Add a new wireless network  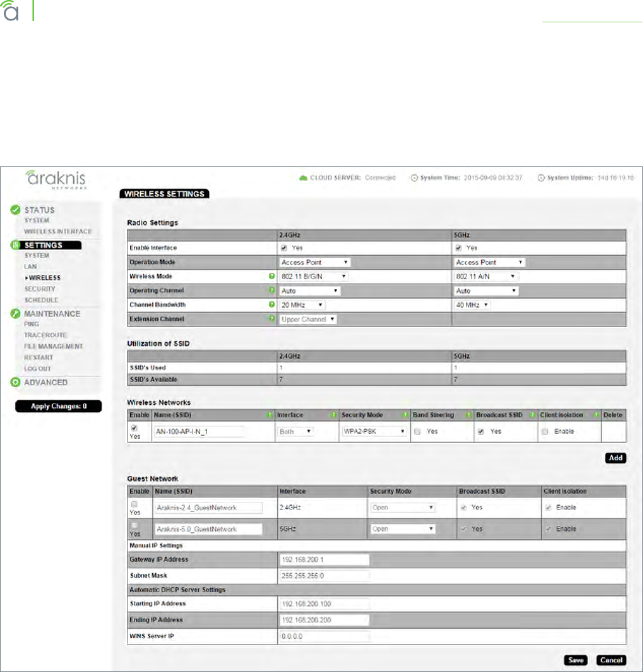616,458
